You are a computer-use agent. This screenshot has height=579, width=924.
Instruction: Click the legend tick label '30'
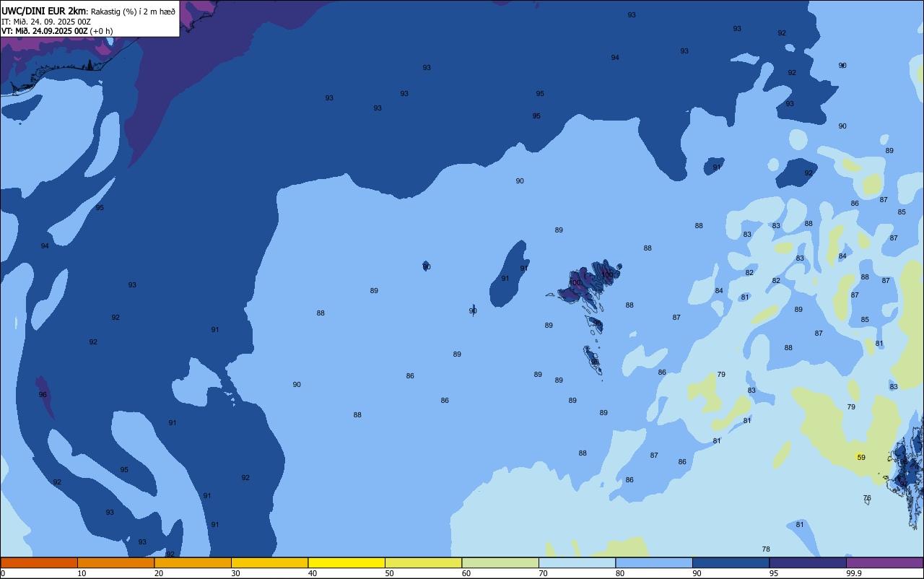click(235, 573)
